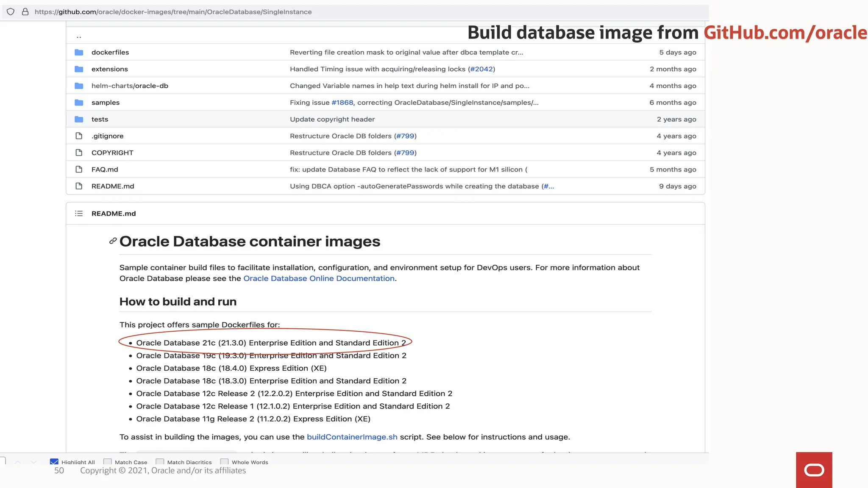868x488 pixels.
Task: Open the Oracle Database Online Documentation link
Action: pyautogui.click(x=319, y=278)
